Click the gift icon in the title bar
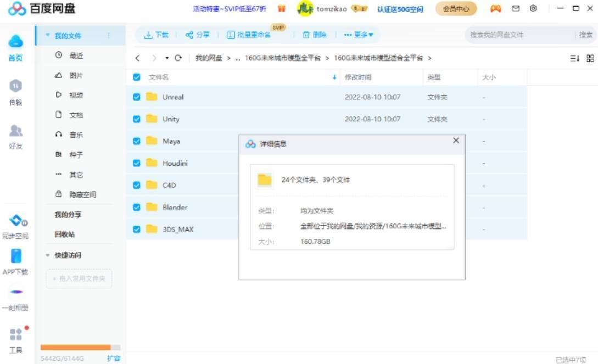The image size is (598, 364). [282, 8]
